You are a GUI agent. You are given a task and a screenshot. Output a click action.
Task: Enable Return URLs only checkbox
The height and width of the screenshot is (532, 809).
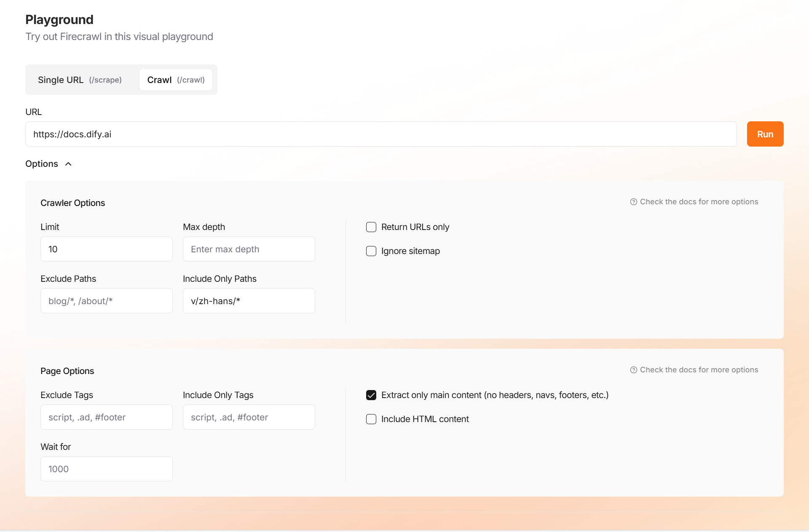[371, 227]
